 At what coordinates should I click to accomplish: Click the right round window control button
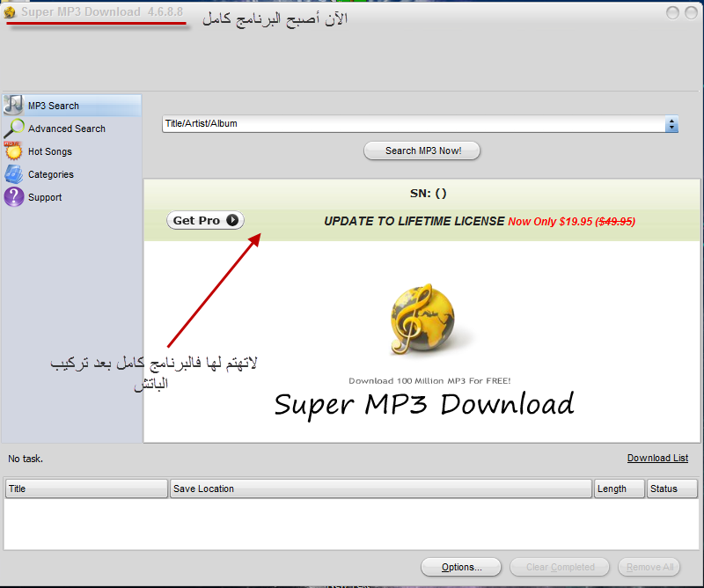(691, 12)
